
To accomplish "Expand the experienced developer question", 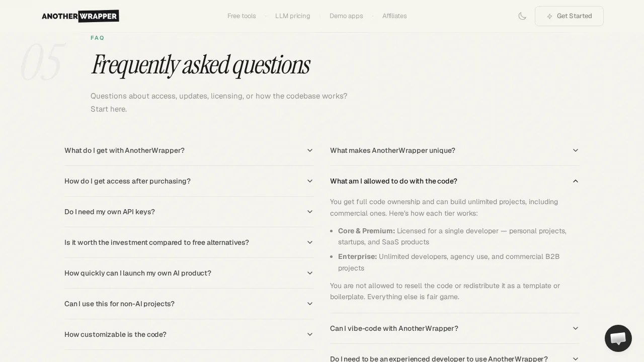I will coord(455,358).
